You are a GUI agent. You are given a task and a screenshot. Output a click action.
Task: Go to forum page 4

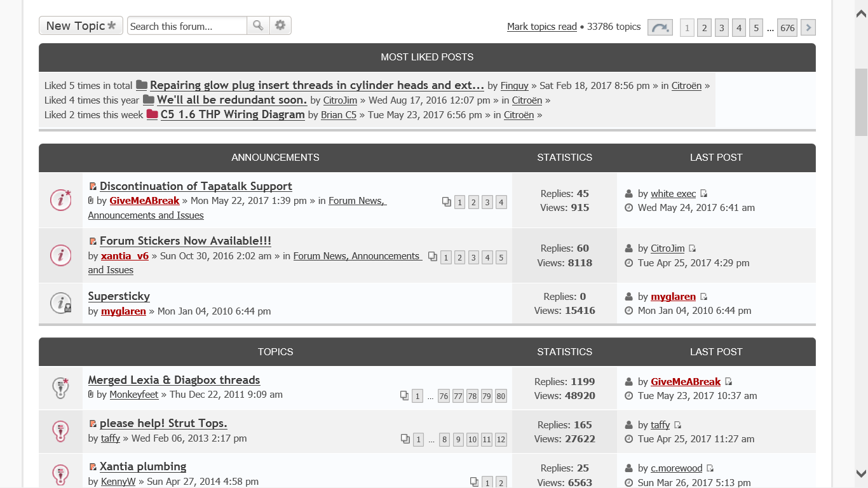click(x=738, y=27)
